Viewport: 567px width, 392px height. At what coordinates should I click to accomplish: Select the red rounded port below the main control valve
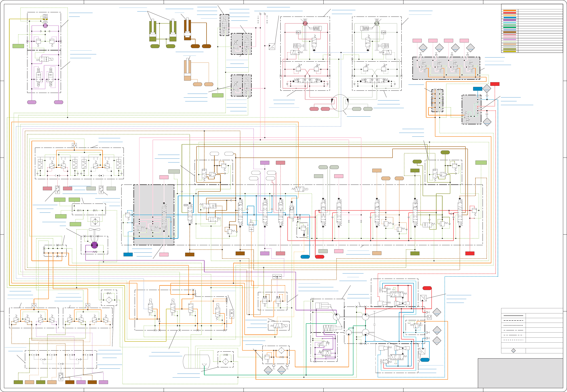coord(320,257)
